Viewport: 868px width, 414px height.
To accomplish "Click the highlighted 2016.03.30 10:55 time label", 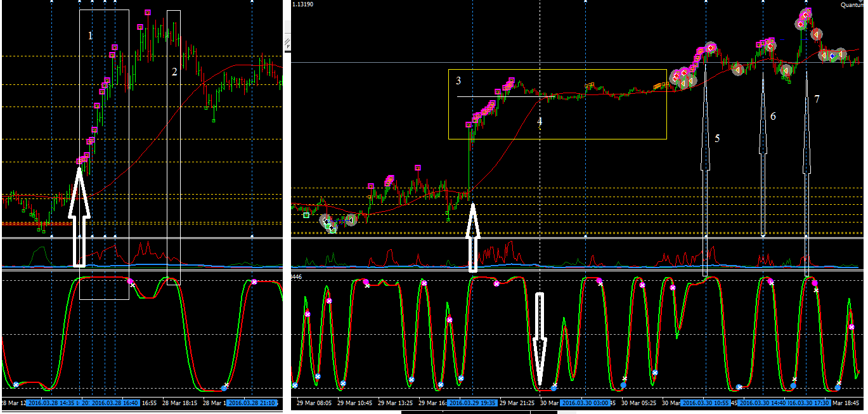I will click(x=705, y=403).
